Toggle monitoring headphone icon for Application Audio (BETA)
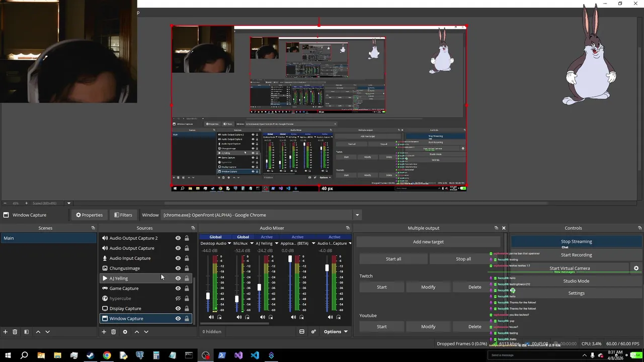The height and width of the screenshot is (362, 644). tap(302, 317)
